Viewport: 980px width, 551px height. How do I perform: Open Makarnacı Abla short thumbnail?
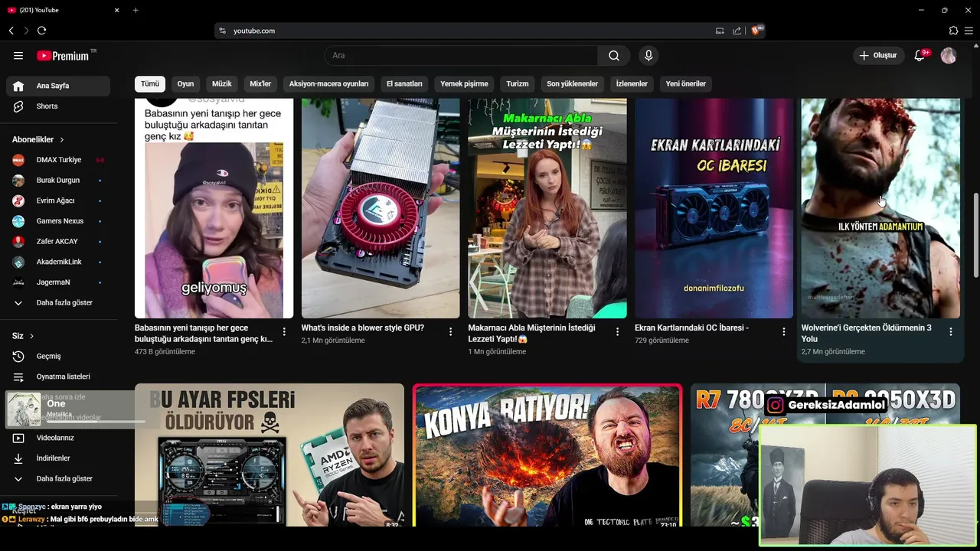547,208
